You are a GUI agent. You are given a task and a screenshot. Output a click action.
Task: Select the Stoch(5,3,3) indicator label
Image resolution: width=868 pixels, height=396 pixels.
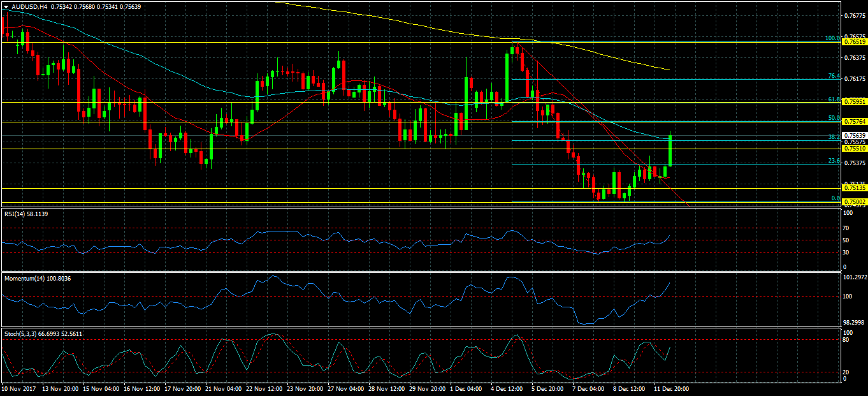[x=43, y=334]
